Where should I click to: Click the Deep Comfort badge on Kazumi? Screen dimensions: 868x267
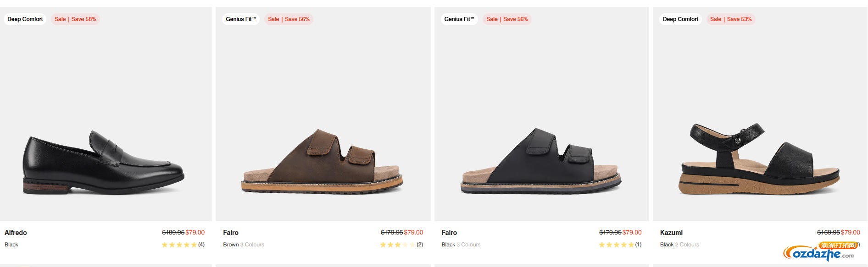tap(680, 19)
